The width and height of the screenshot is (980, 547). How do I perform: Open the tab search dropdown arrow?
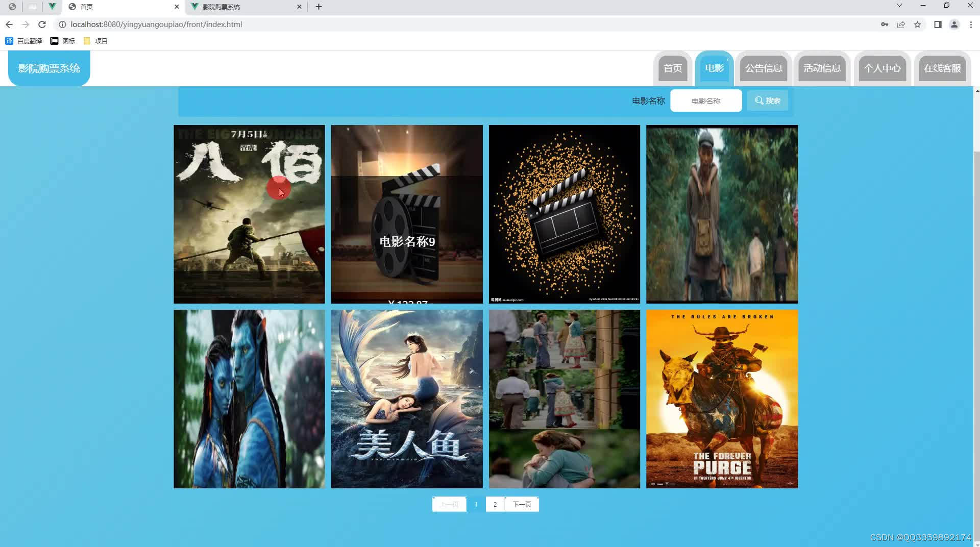[899, 5]
